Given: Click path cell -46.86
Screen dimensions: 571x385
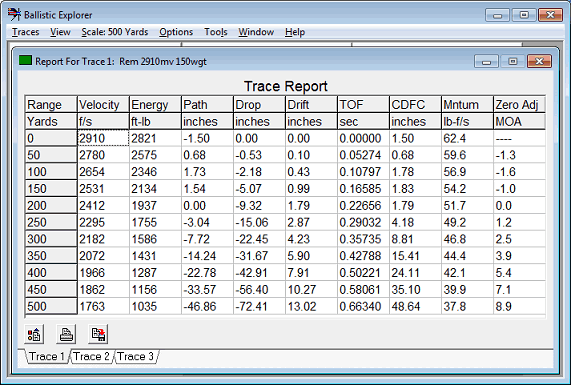Looking at the screenshot, I should pyautogui.click(x=207, y=306).
